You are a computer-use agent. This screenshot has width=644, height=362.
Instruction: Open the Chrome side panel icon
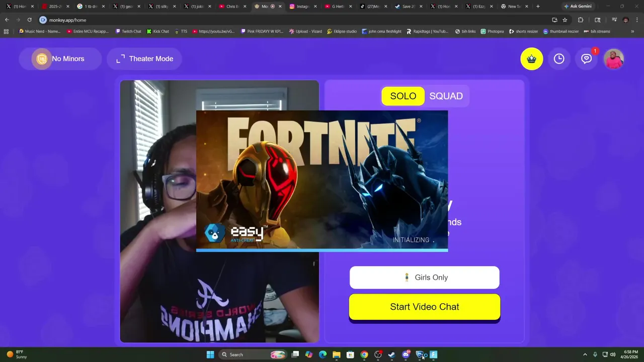[598, 20]
